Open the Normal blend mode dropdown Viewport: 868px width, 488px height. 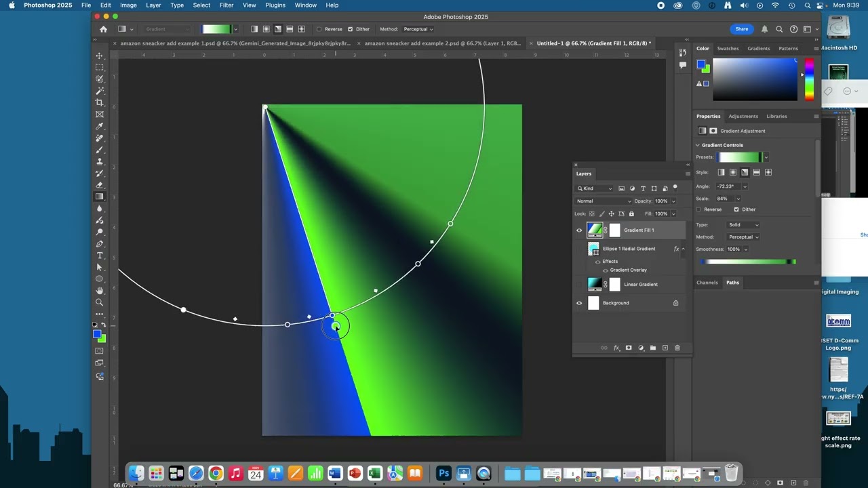(x=604, y=201)
